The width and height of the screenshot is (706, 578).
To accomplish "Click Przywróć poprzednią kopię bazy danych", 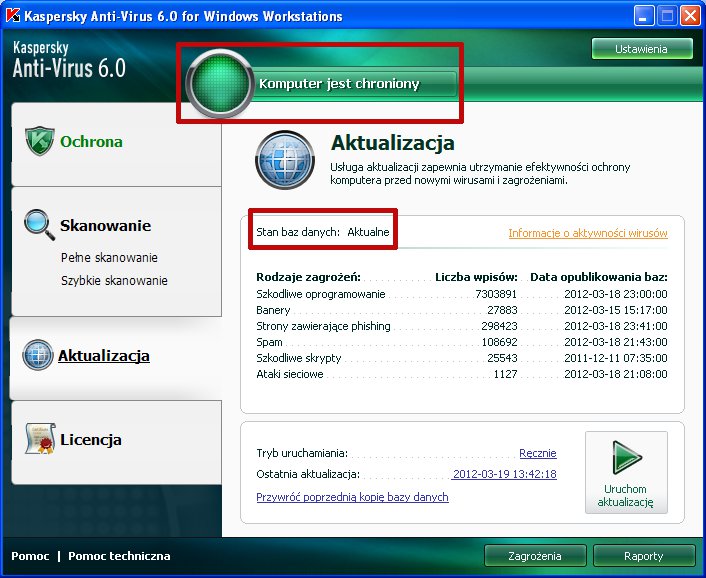I will pyautogui.click(x=352, y=497).
